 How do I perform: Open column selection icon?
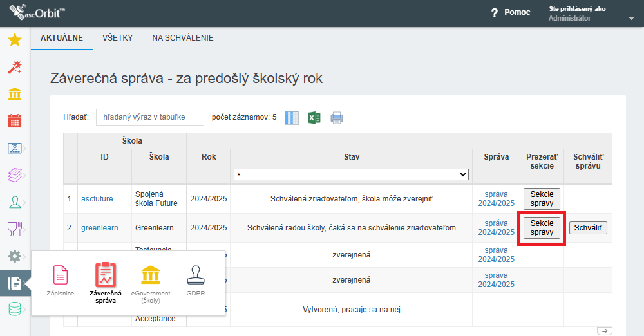292,118
